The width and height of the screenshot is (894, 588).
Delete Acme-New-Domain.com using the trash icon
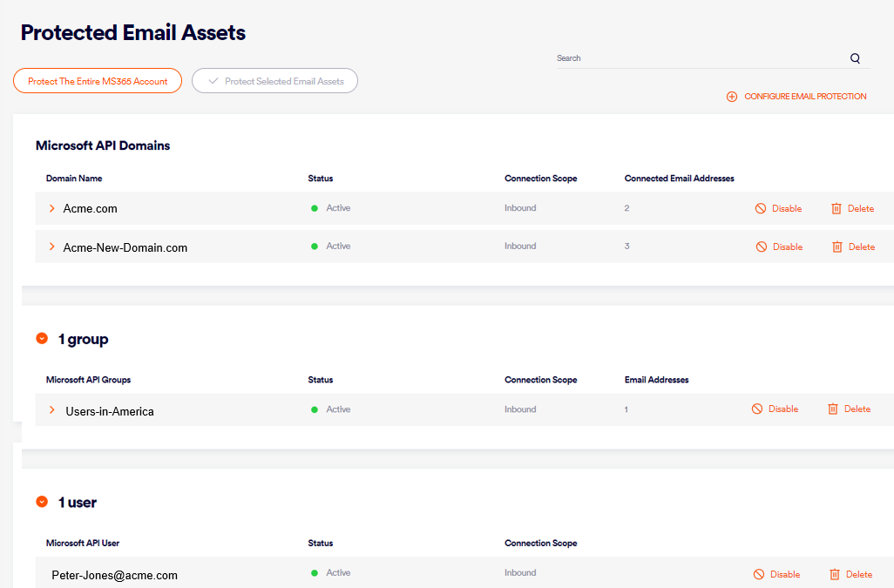836,247
